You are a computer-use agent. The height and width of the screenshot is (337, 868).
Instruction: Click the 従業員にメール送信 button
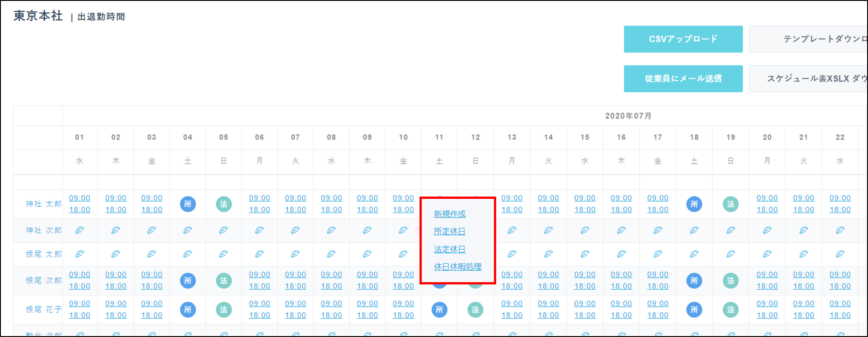coord(683,79)
